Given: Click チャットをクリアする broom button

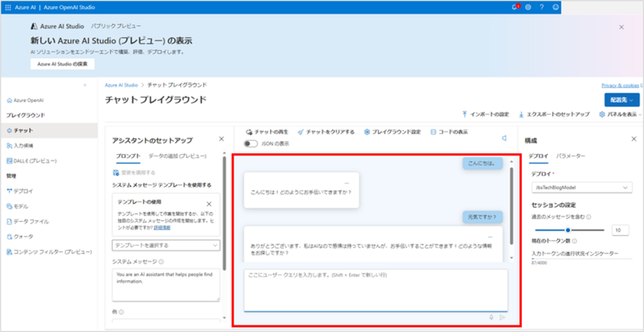Looking at the screenshot, I should (326, 131).
